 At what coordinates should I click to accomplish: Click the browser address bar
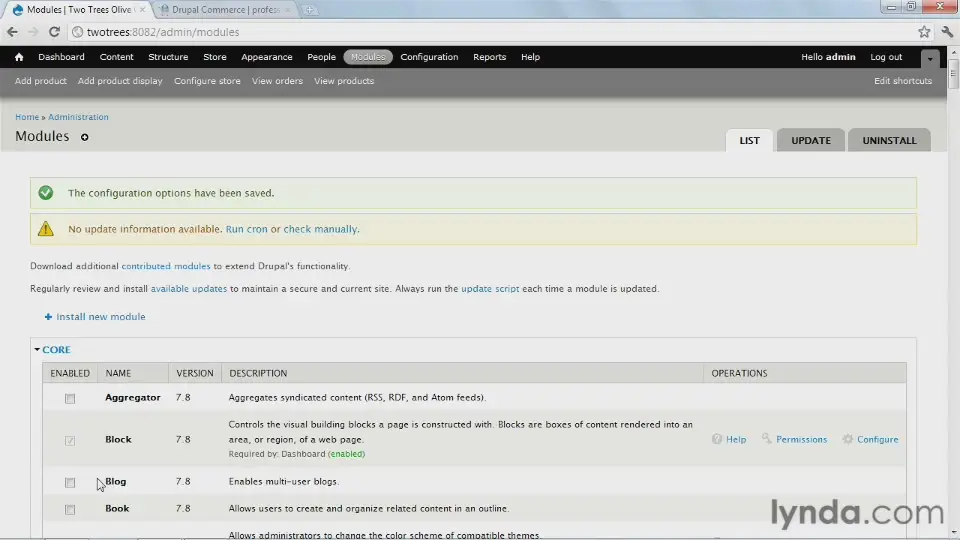click(x=490, y=32)
